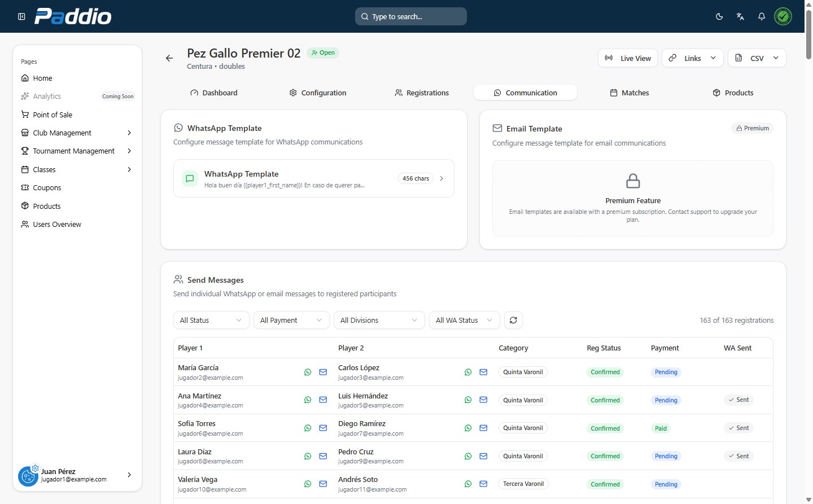Expand Tournament Management submenu
813x504 pixels.
click(x=129, y=151)
